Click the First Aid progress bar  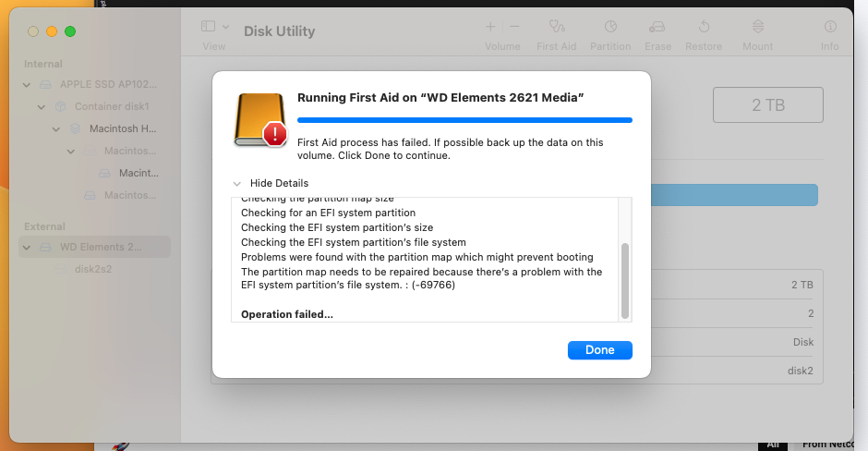464,120
